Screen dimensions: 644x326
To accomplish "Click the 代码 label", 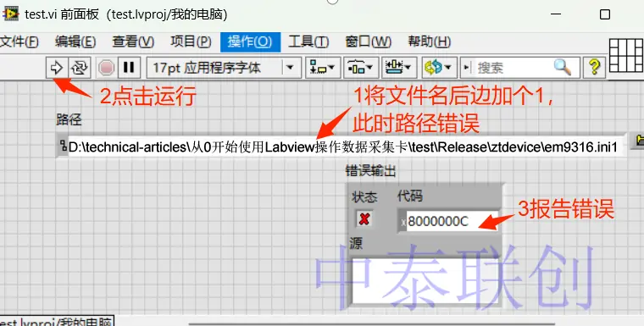I will click(409, 196).
